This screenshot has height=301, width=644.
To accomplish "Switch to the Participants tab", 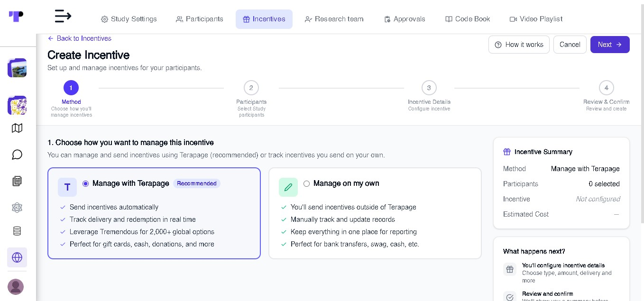I will click(x=199, y=19).
